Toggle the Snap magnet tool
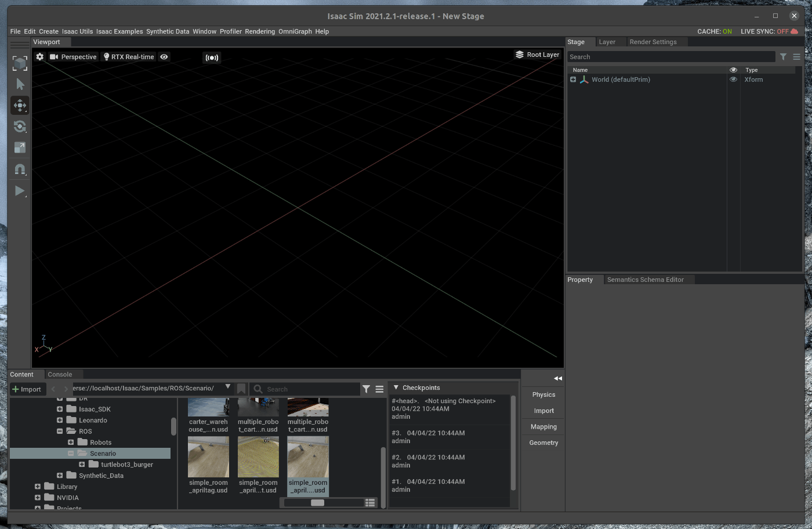Viewport: 812px width, 529px height. (x=20, y=169)
